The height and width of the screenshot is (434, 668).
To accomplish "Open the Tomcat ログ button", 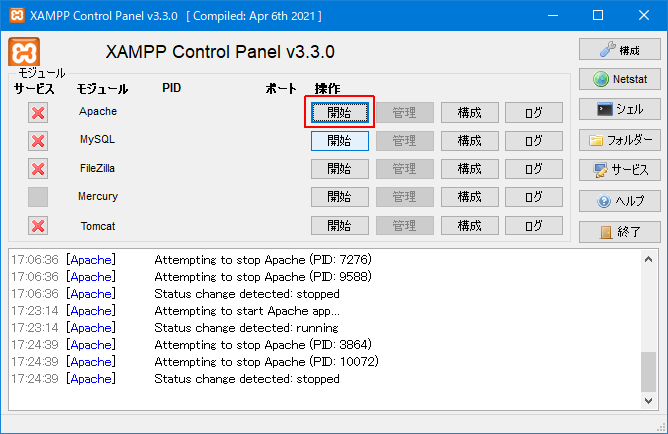I will pos(534,225).
